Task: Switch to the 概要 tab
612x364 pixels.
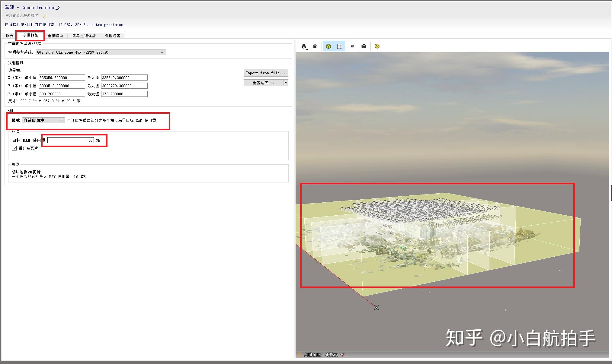Action: (x=10, y=36)
